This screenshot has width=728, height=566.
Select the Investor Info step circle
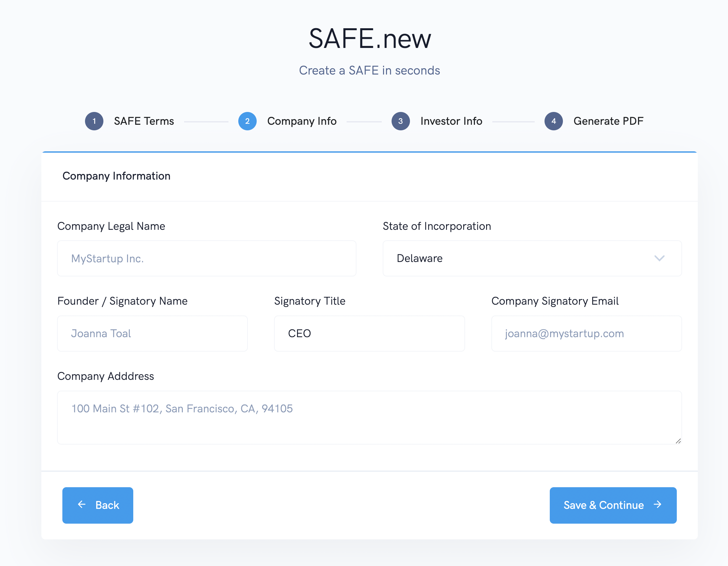tap(400, 121)
